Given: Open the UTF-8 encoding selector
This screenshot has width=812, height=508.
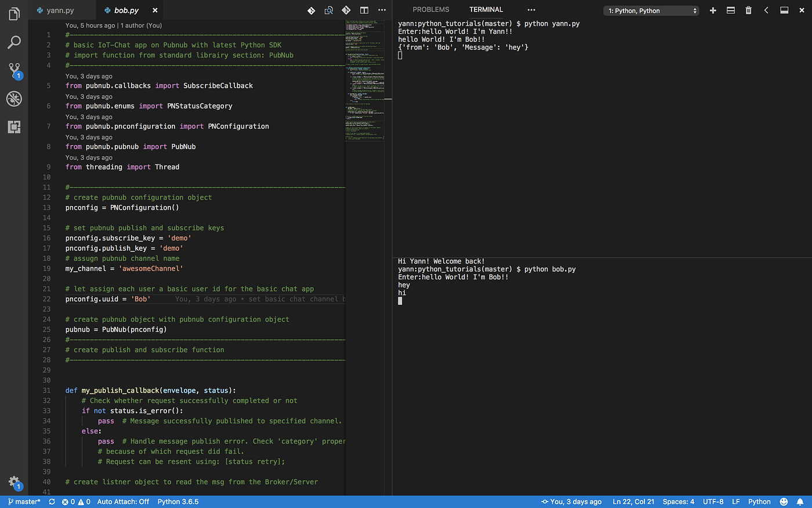Looking at the screenshot, I should tap(713, 501).
